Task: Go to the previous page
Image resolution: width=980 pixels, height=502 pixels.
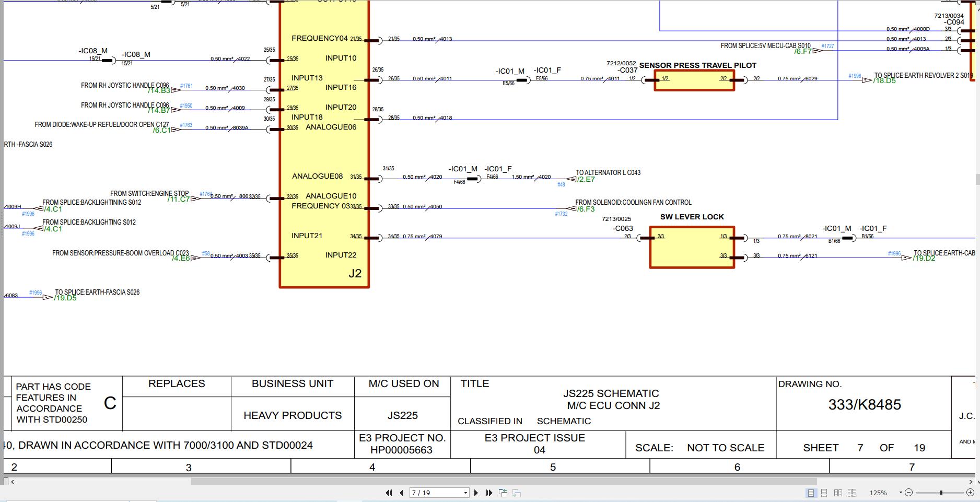Action: [401, 493]
